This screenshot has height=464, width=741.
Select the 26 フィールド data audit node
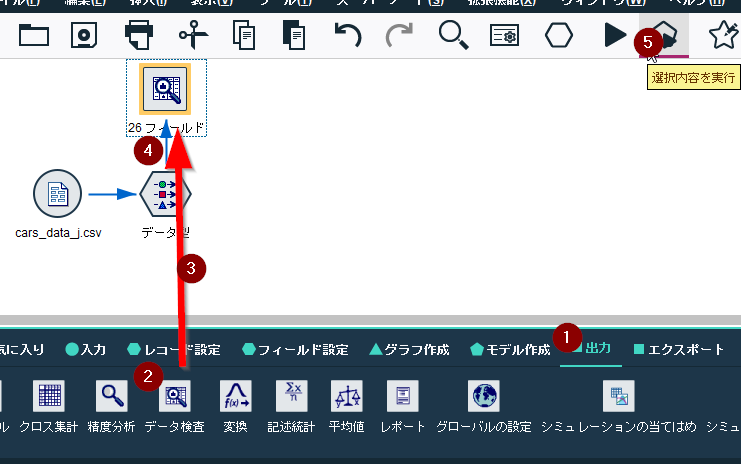click(165, 89)
